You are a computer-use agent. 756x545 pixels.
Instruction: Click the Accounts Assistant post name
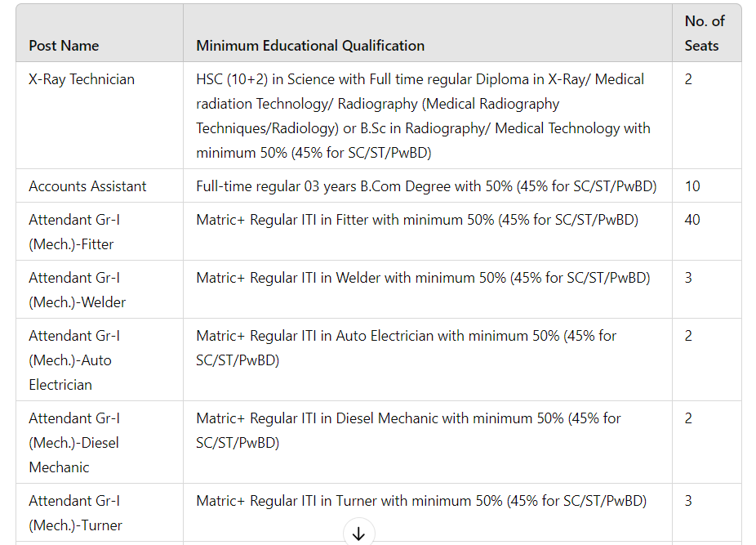[x=87, y=186]
